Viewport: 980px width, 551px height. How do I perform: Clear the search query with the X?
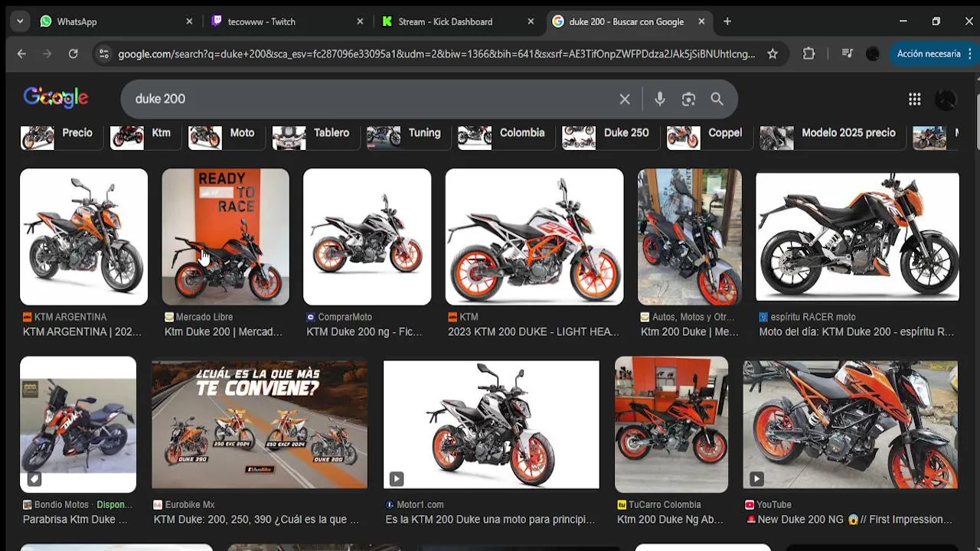click(x=625, y=99)
